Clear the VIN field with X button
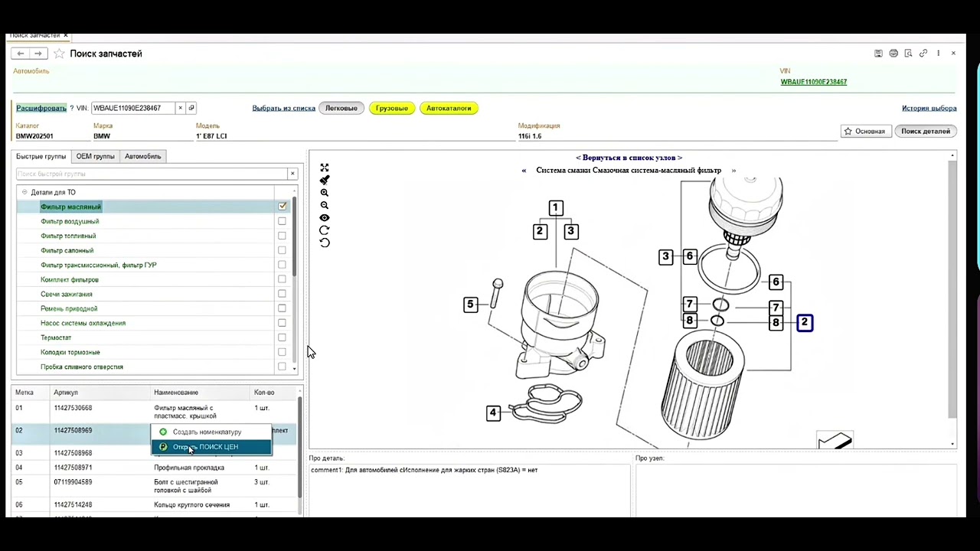This screenshot has width=980, height=551. click(181, 108)
